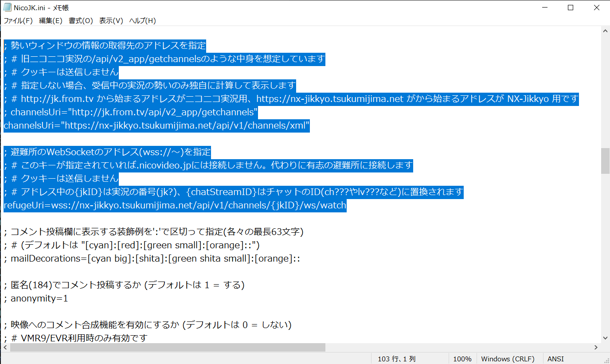This screenshot has height=364, width=610.
Task: Click line '; 避難所のWebSocketのアドレス'
Action: (107, 152)
